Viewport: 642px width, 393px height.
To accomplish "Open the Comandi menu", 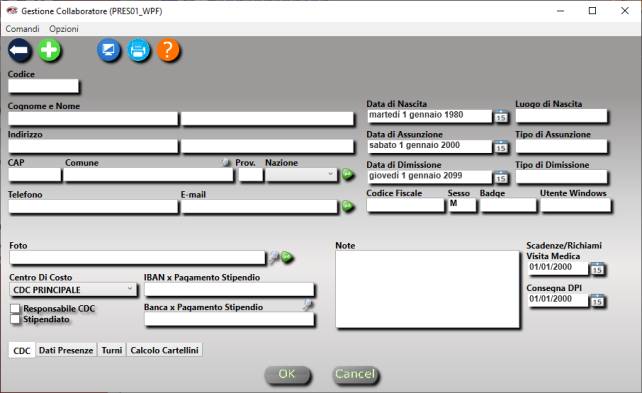I will click(23, 29).
